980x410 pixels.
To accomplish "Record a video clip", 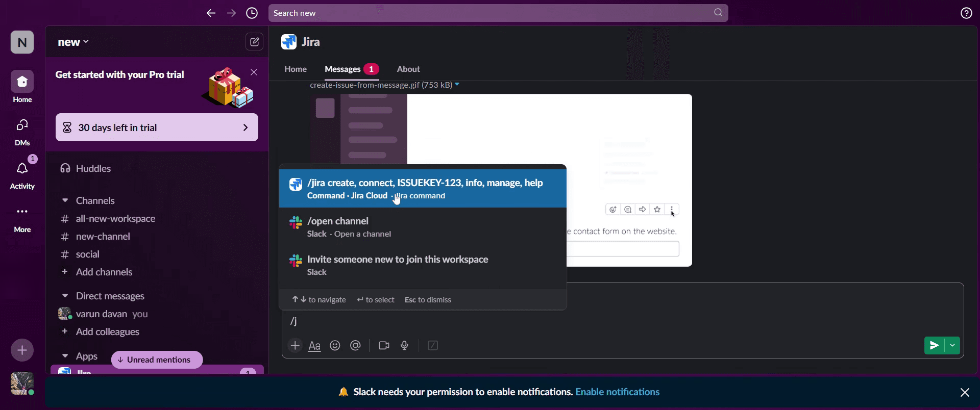I will tap(384, 346).
